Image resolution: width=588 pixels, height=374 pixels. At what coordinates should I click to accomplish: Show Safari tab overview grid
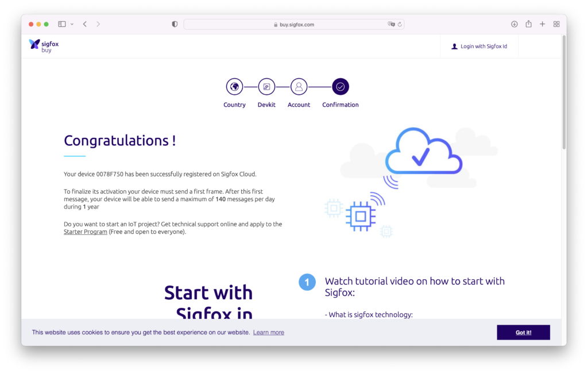[556, 24]
